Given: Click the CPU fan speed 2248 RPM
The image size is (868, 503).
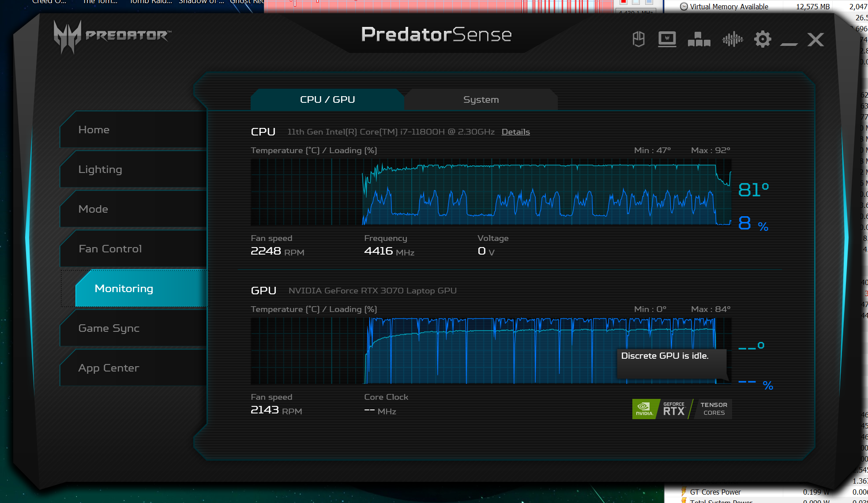Looking at the screenshot, I should (x=277, y=251).
